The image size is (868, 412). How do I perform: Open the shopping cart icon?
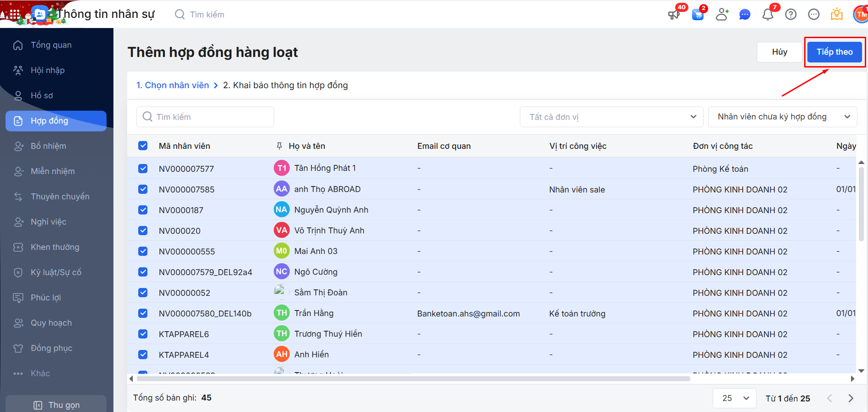pos(698,15)
